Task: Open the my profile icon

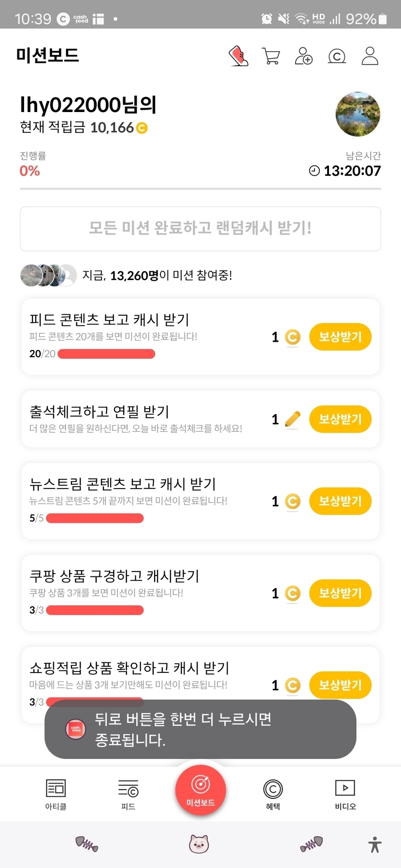Action: point(370,56)
